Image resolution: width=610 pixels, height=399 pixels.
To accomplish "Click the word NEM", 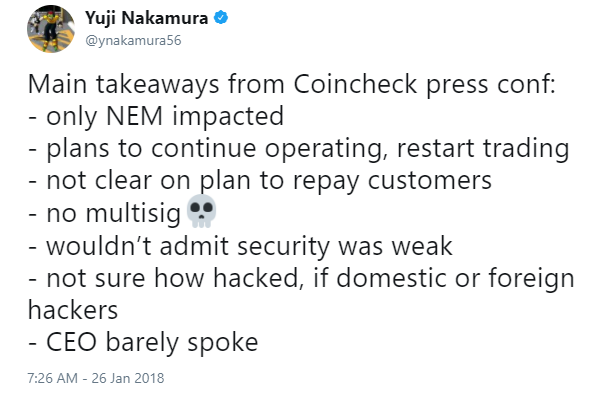I will point(134,116).
